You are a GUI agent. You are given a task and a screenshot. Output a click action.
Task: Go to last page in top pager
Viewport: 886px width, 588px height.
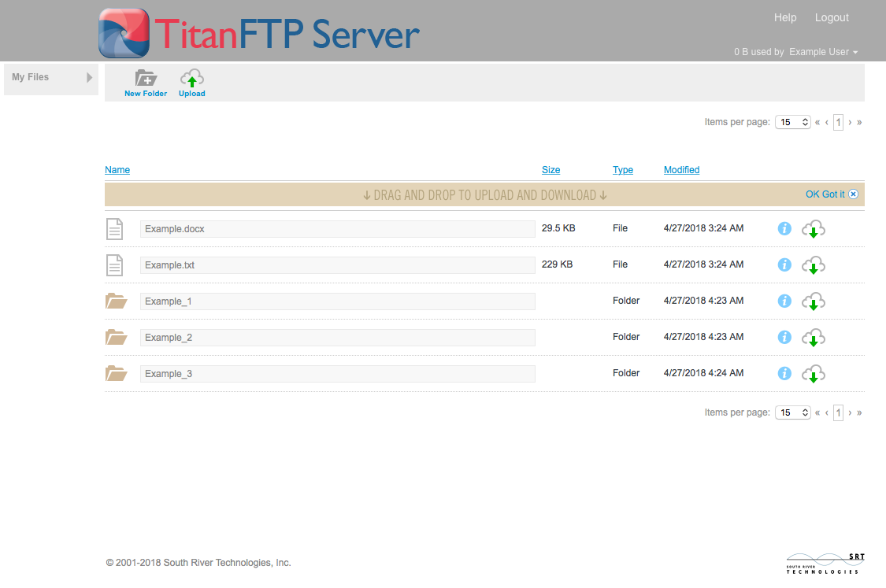pos(859,122)
